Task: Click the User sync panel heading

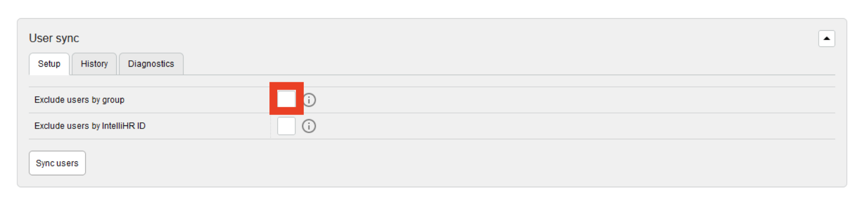Action: pos(54,38)
